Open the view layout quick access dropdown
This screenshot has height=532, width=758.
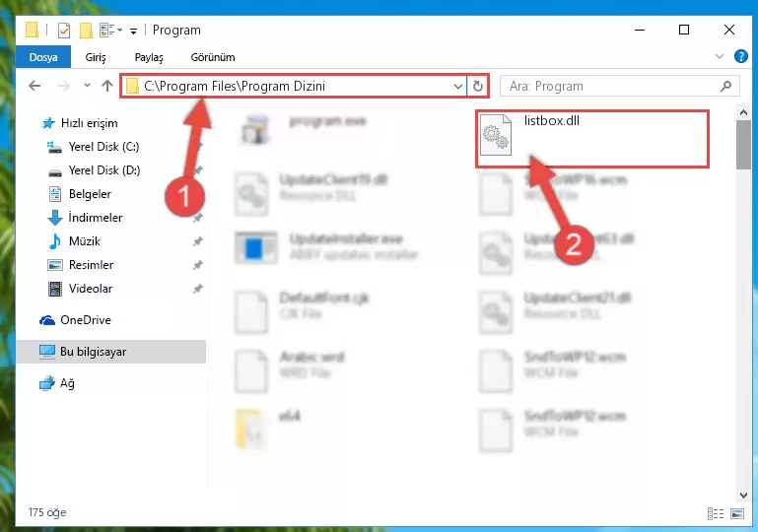coord(110,31)
